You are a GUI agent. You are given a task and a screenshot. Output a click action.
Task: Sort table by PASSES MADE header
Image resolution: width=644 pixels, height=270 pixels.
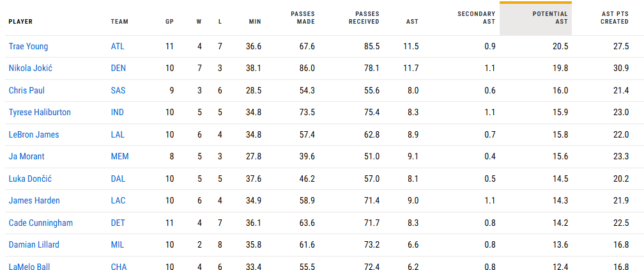click(x=305, y=18)
